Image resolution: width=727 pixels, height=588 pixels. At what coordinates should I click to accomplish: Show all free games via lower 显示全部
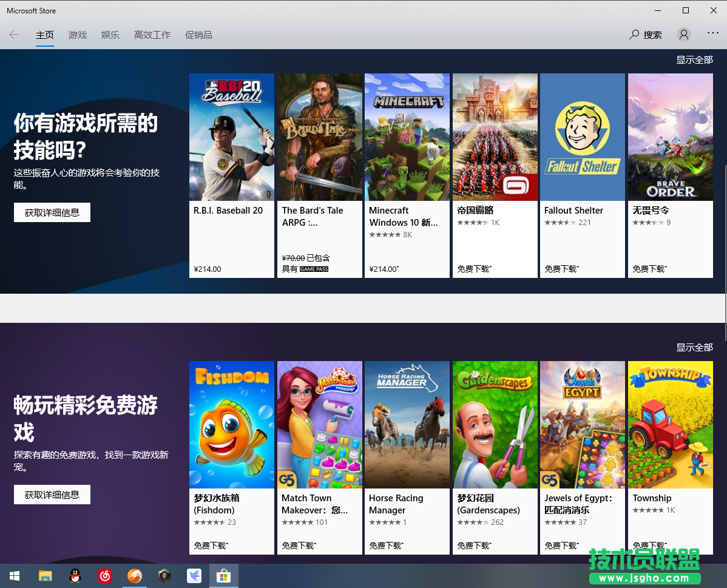(x=694, y=347)
